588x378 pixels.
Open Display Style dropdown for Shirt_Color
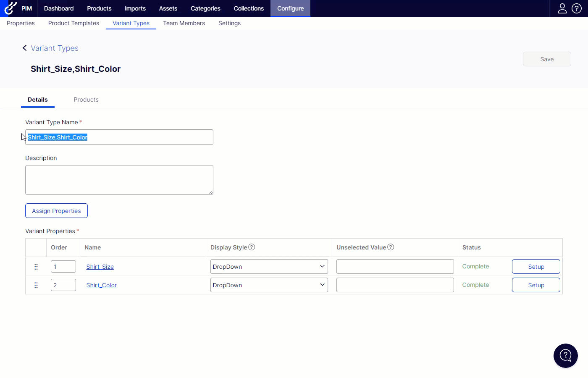click(269, 285)
